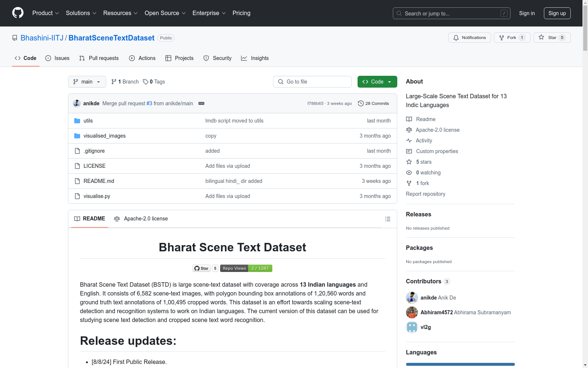Image resolution: width=588 pixels, height=368 pixels.
Task: Select the README tab in file viewer
Action: point(90,219)
